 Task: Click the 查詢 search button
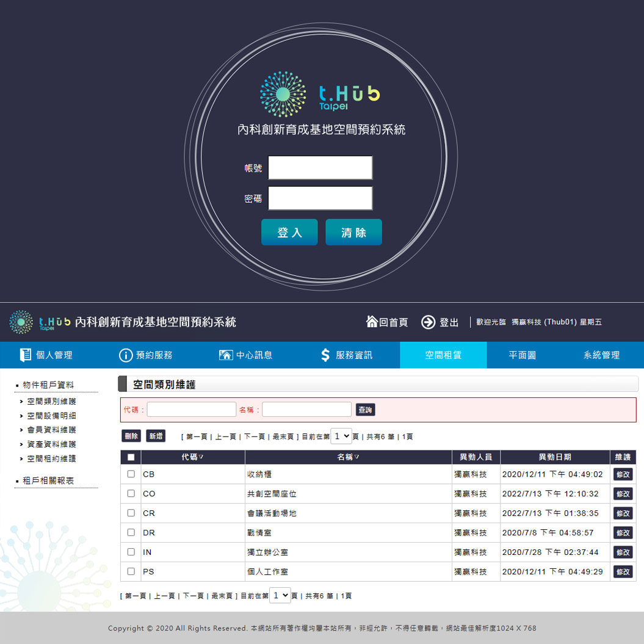point(365,410)
